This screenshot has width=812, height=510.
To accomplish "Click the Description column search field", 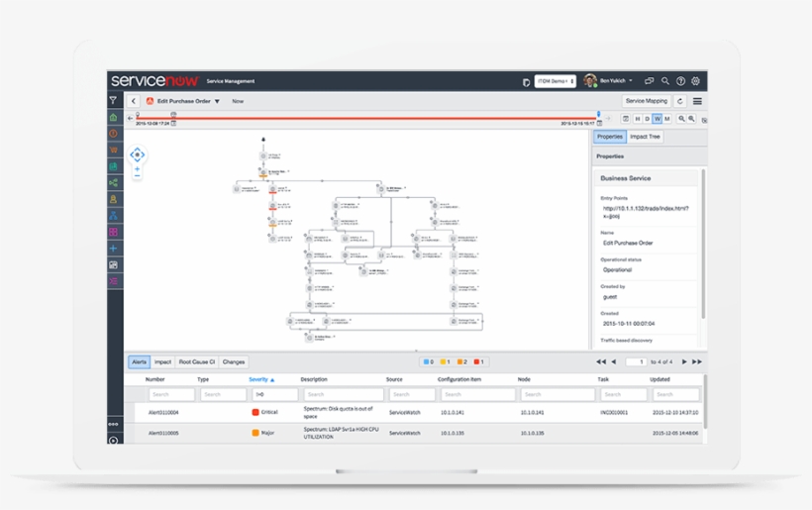I will [x=344, y=394].
